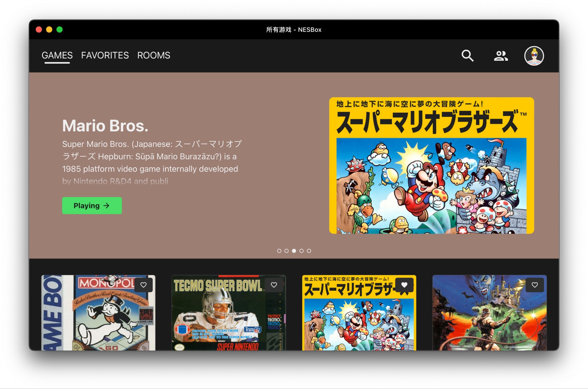Open the Castlevania game cover thumbnail
588x389 pixels.
pos(489,318)
